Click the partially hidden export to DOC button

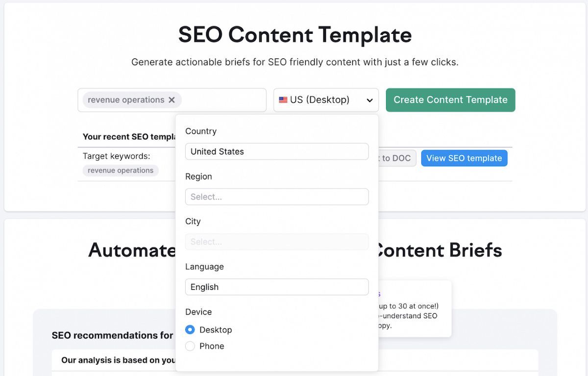tap(397, 158)
